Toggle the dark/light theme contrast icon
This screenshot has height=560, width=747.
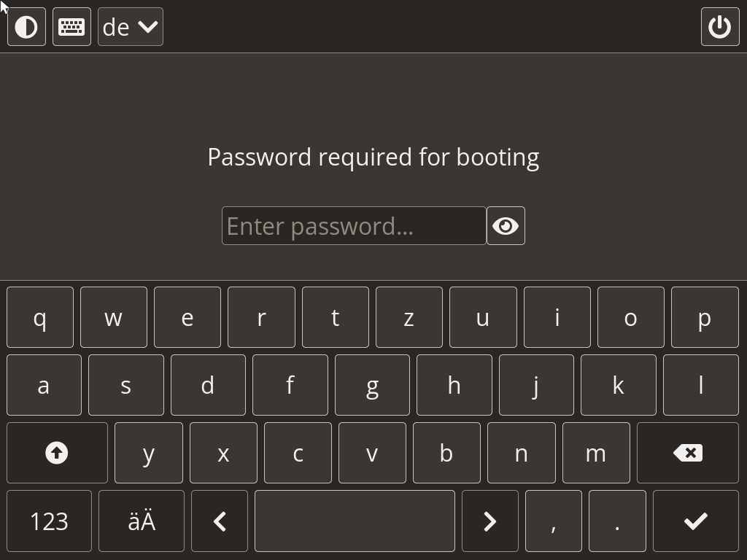26,27
